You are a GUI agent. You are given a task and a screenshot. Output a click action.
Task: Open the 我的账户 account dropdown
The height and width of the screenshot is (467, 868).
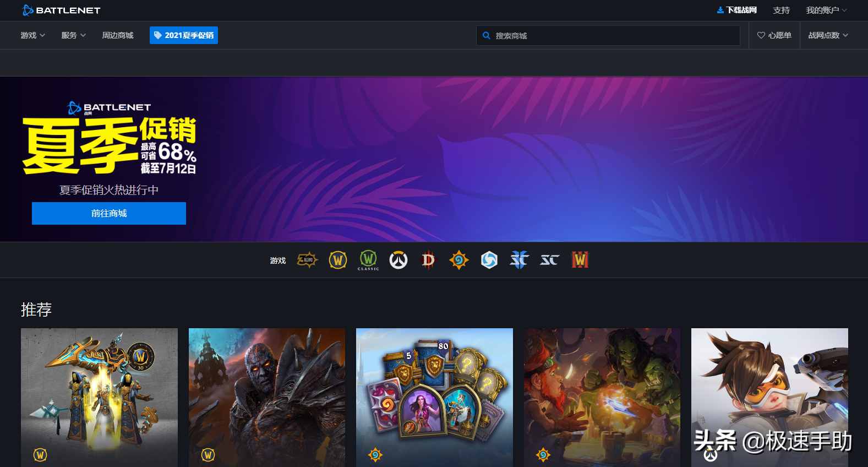point(826,10)
